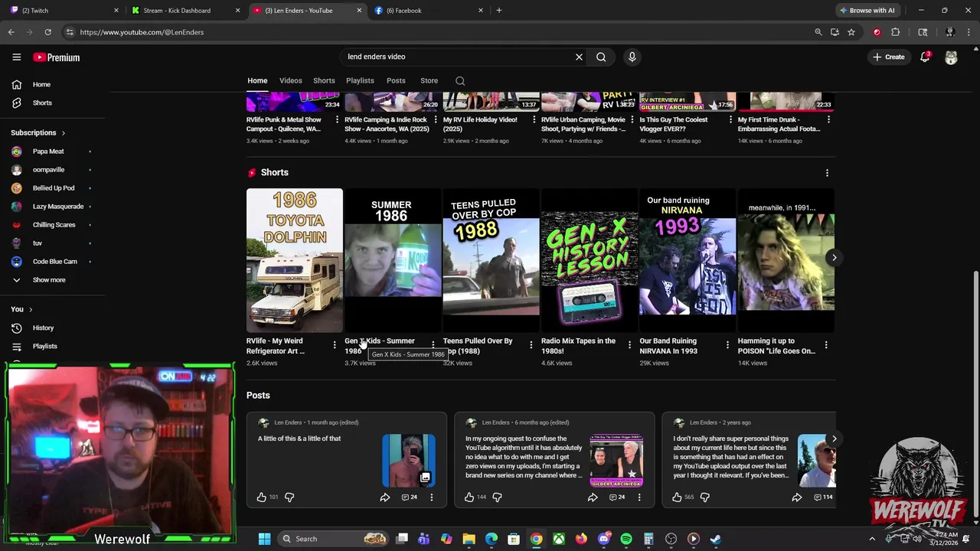980x551 pixels.
Task: Open the Store channel tab
Action: click(x=429, y=80)
